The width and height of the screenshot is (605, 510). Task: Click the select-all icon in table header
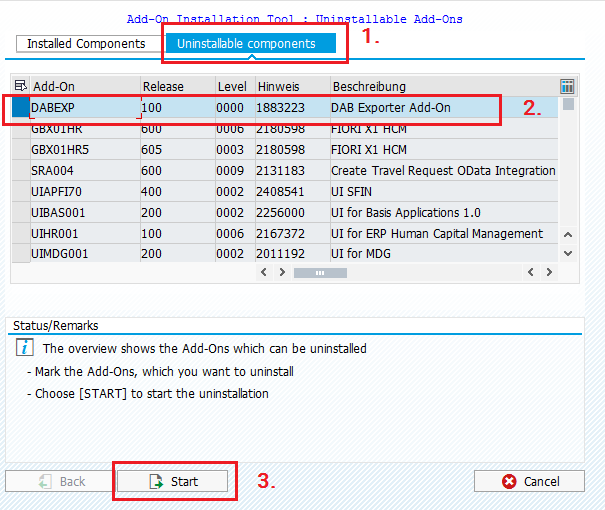(20, 86)
